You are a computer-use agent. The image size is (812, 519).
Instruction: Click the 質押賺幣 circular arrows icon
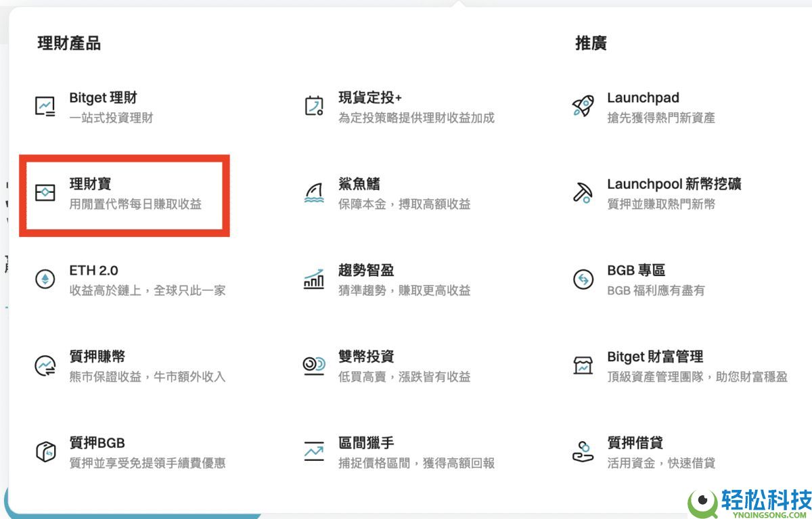(x=46, y=366)
